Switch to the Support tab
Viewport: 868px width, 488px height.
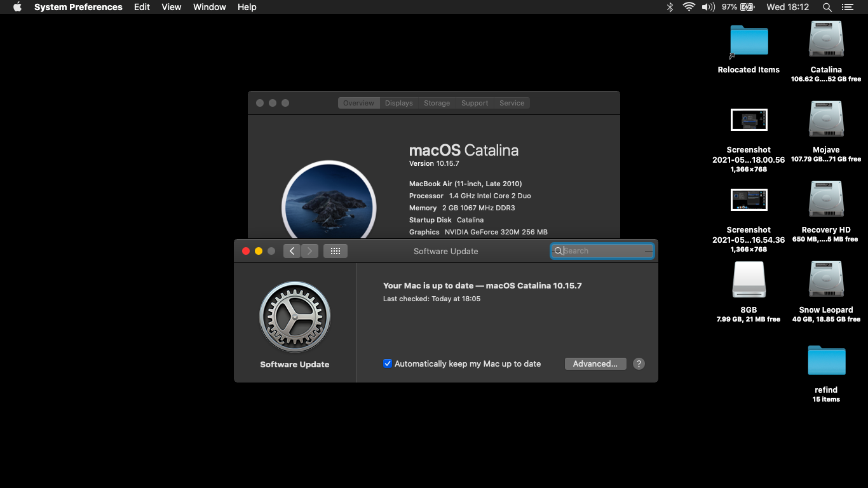(x=475, y=103)
